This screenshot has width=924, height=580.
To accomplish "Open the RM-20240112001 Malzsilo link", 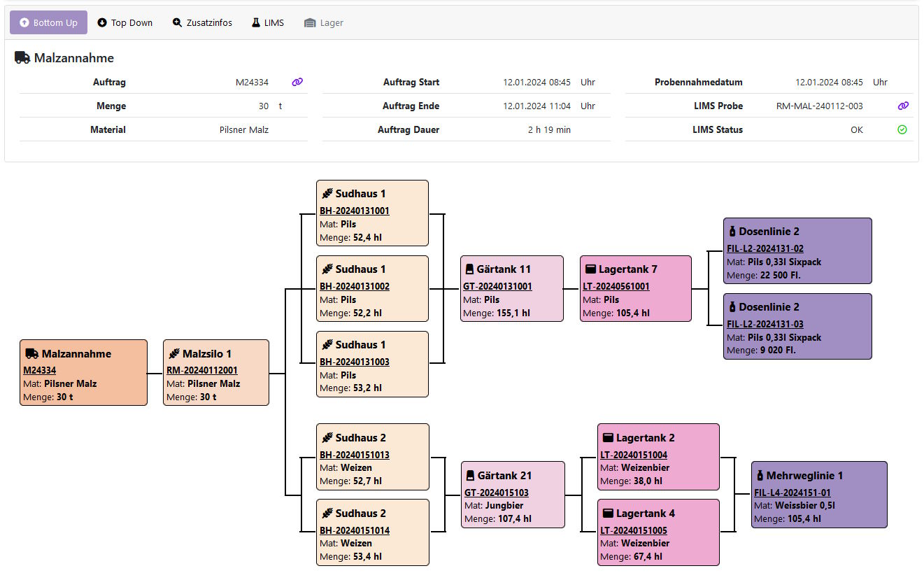I will pyautogui.click(x=202, y=371).
